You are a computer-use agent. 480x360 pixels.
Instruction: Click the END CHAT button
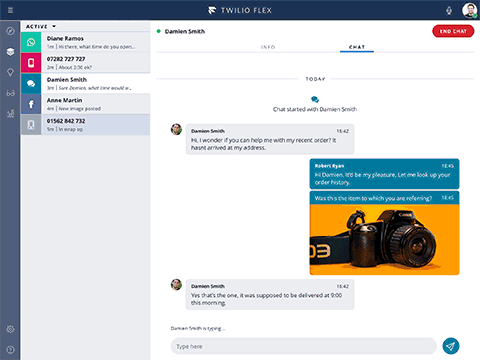pyautogui.click(x=453, y=31)
